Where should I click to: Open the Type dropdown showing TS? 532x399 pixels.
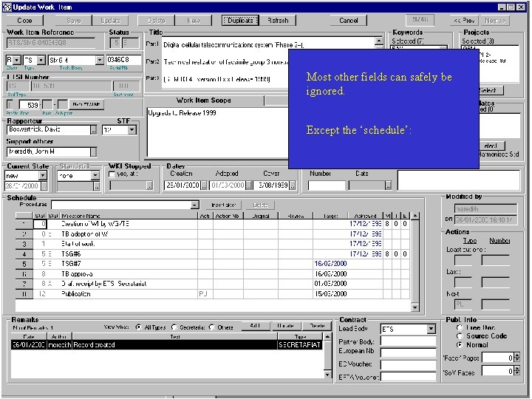(x=41, y=60)
